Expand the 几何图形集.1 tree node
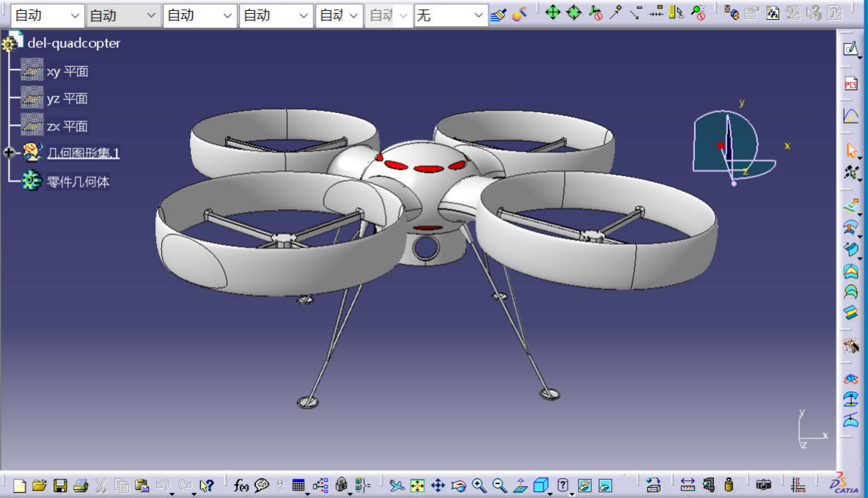The height and width of the screenshot is (498, 868). tap(10, 153)
